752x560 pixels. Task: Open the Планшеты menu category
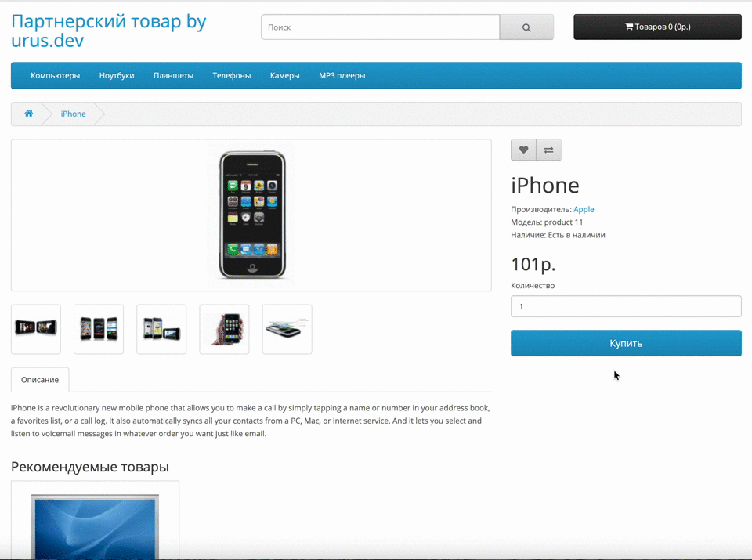pos(173,75)
